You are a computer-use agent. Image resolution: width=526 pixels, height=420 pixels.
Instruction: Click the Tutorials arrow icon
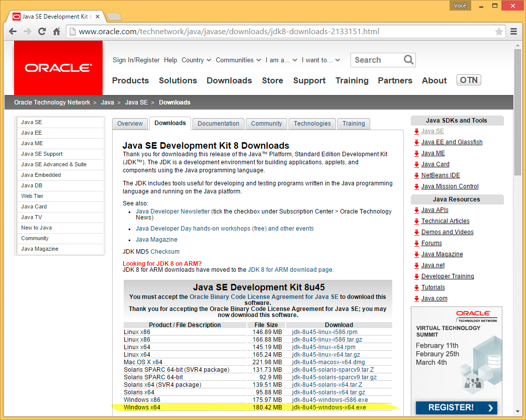[x=416, y=288]
